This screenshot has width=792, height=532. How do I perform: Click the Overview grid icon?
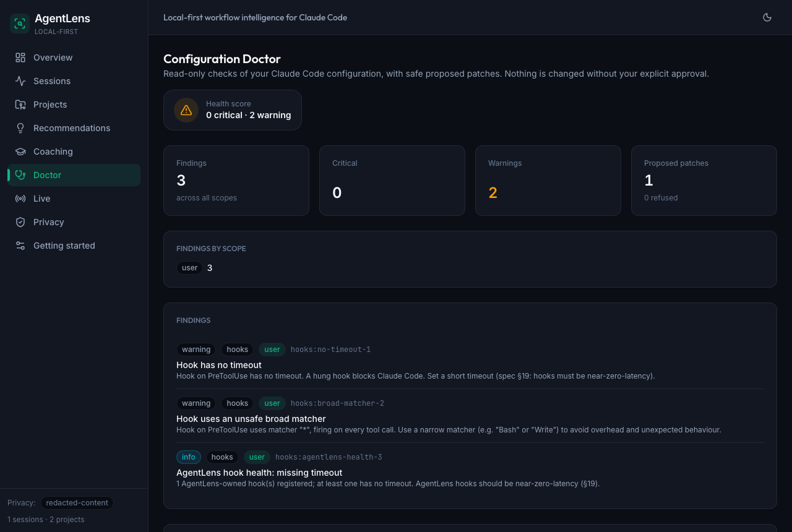pos(20,58)
